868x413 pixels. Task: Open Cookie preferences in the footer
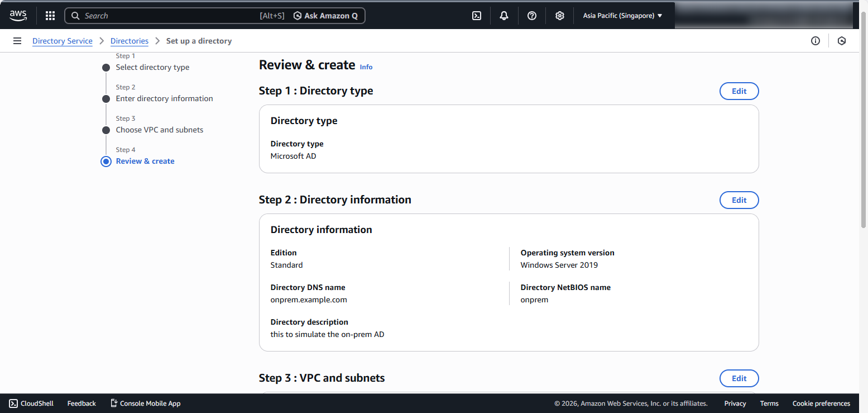(x=821, y=403)
